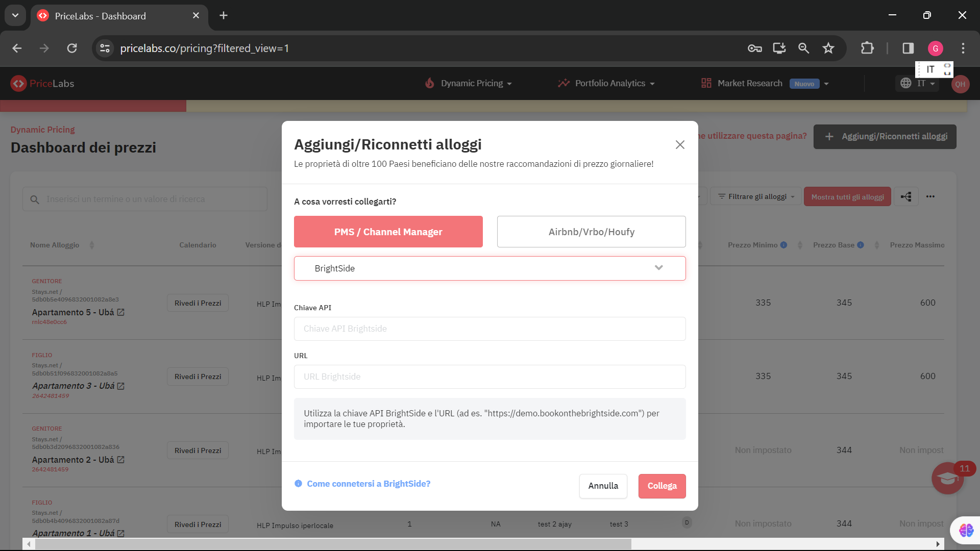Open the Dynamic Pricing menu

click(x=469, y=83)
